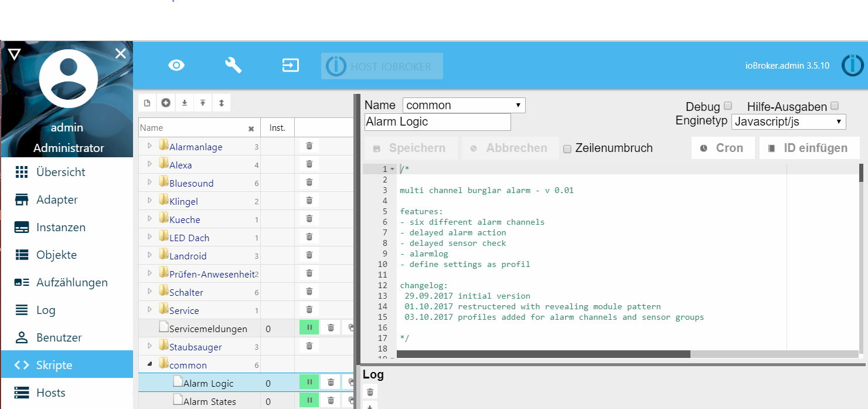Tick the Hilfe-Ausgaben checkbox
This screenshot has width=868, height=409.
click(x=835, y=106)
